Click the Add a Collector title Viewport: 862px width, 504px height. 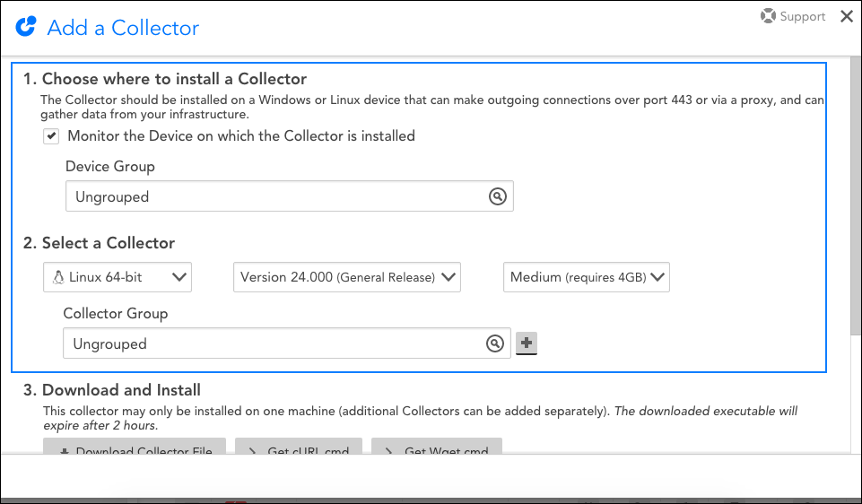pos(123,28)
